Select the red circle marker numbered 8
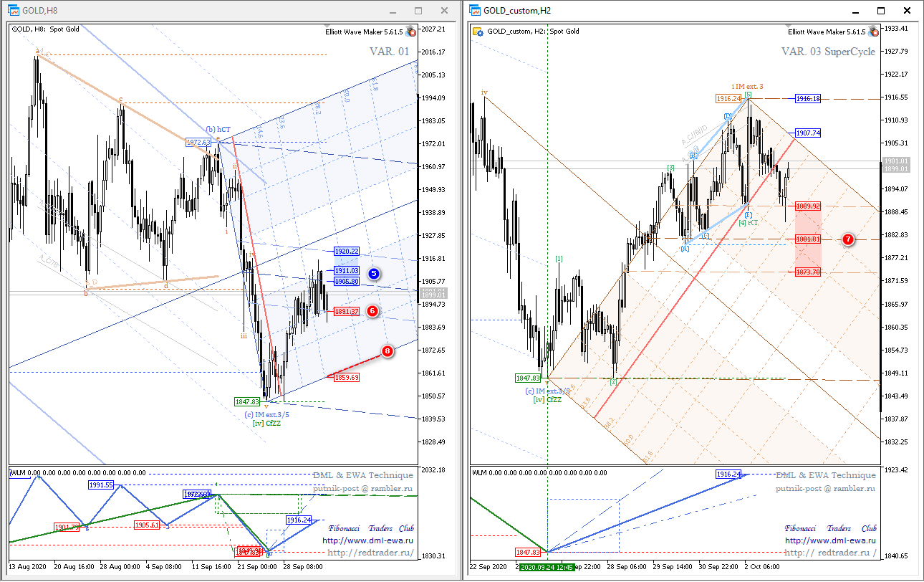The image size is (924, 582). coord(387,351)
